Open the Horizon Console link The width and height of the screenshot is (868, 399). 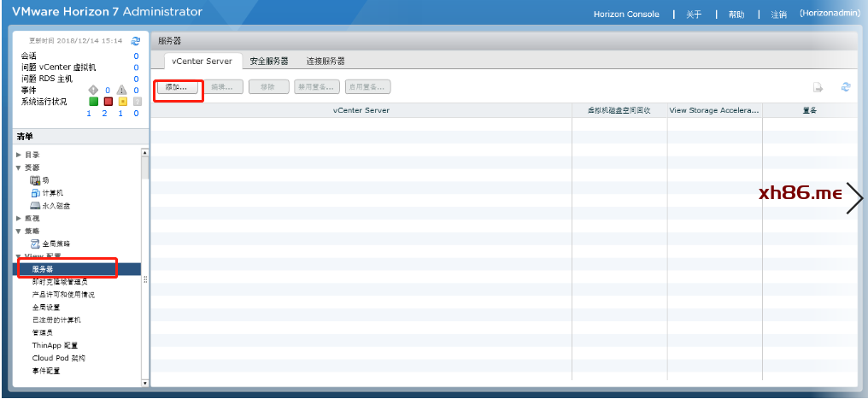pos(626,15)
